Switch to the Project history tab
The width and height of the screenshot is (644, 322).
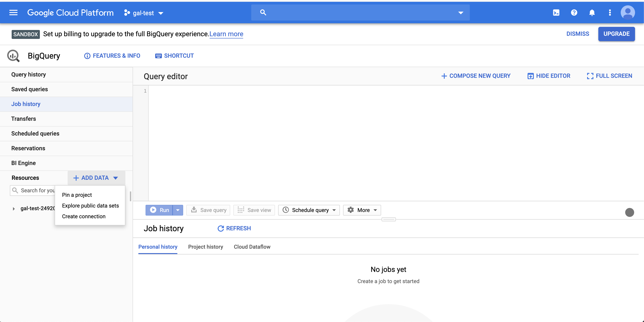pyautogui.click(x=206, y=247)
